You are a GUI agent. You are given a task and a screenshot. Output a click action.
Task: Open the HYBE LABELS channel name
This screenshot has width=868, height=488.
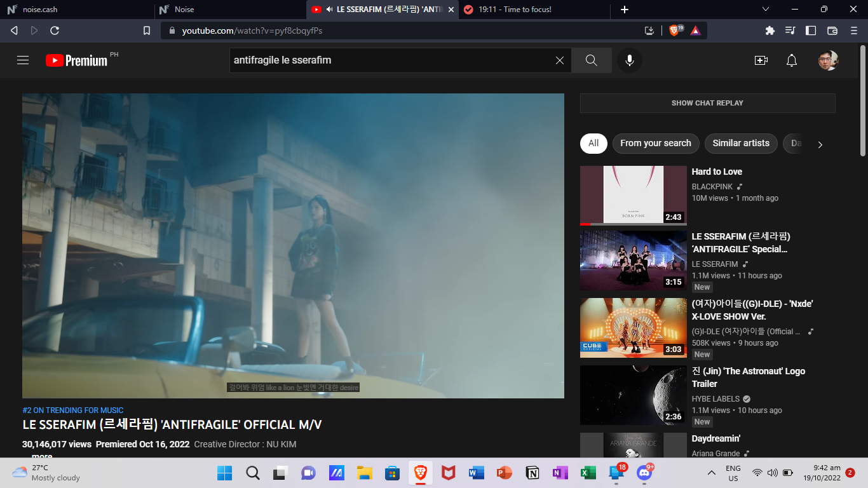pos(715,399)
